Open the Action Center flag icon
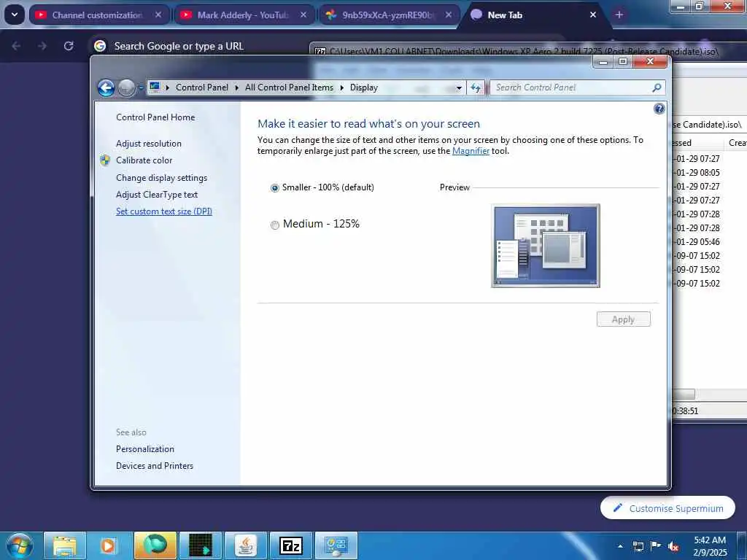Viewport: 747px width, 560px height. click(656, 546)
